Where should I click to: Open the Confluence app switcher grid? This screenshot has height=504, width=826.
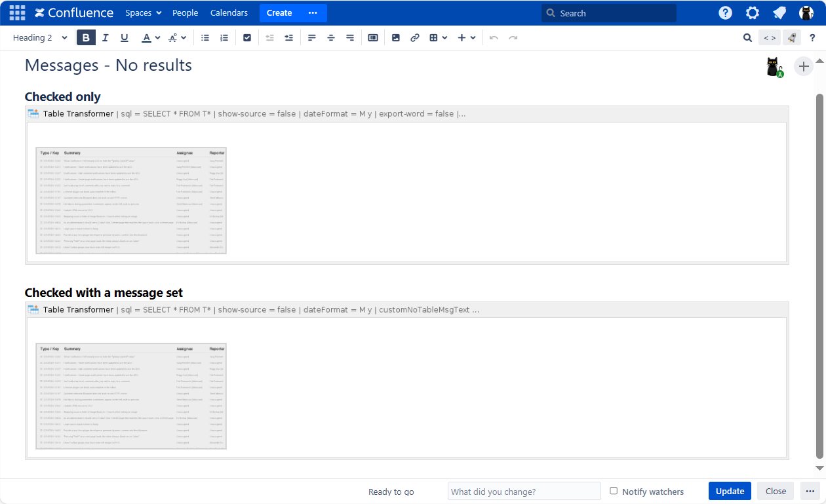[x=17, y=13]
